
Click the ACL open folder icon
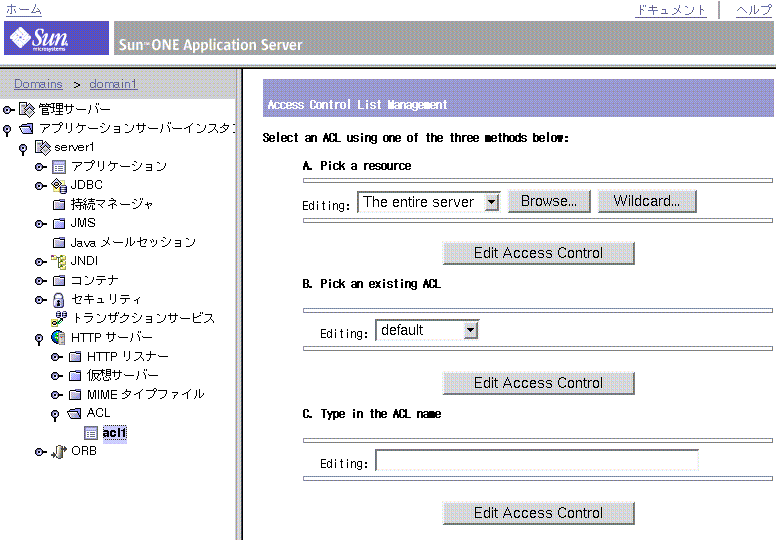(74, 413)
